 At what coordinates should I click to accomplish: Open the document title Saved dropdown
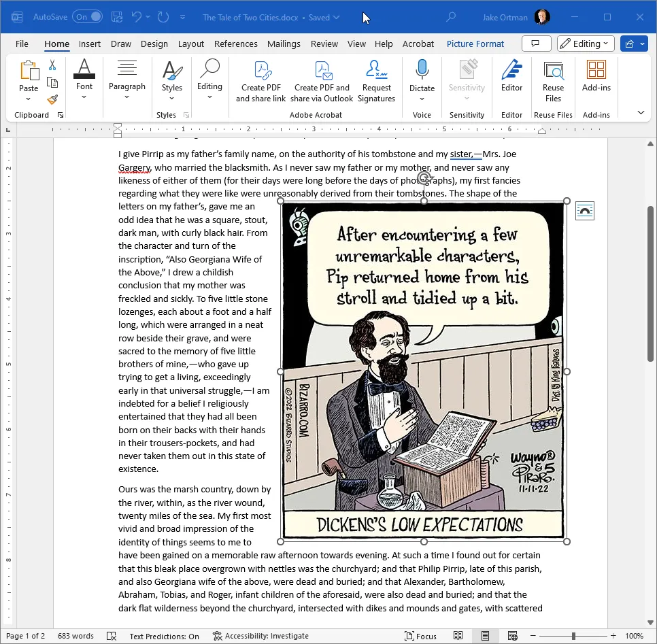pyautogui.click(x=337, y=17)
